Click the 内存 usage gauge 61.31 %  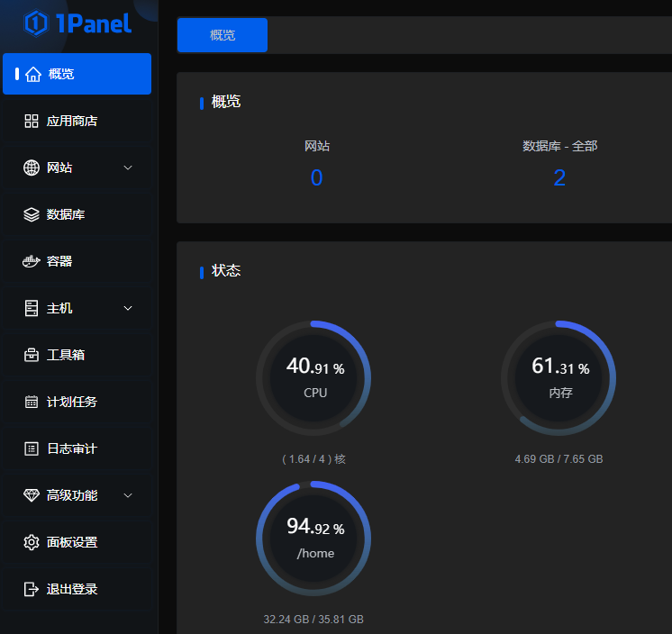click(558, 378)
